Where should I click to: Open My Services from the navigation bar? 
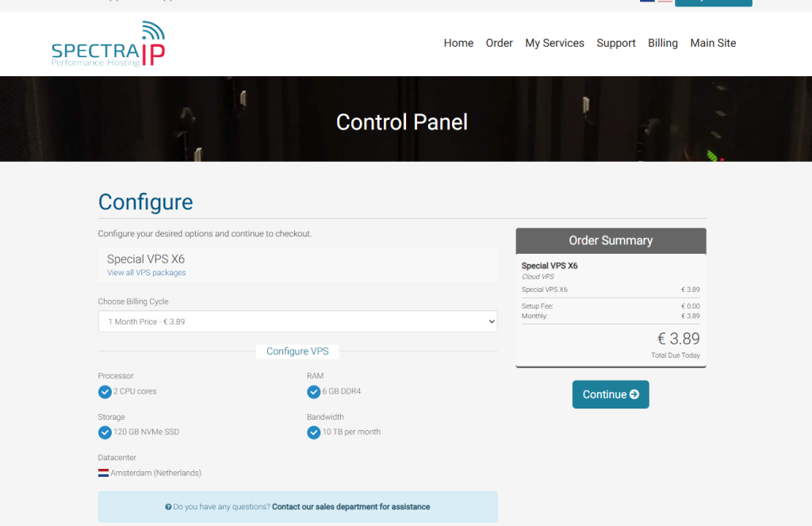pos(554,43)
